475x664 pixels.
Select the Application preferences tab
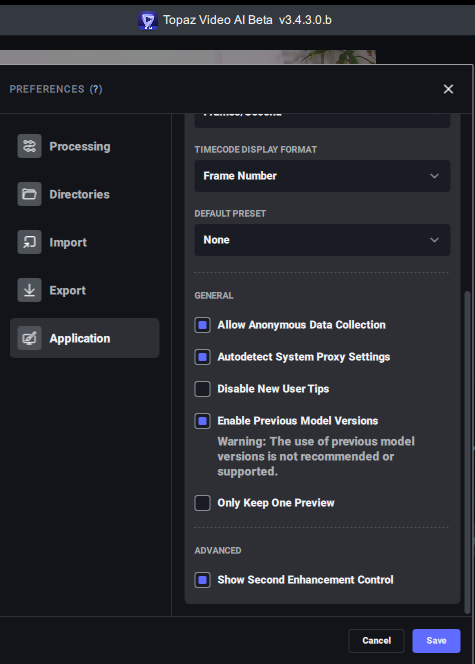pos(85,338)
